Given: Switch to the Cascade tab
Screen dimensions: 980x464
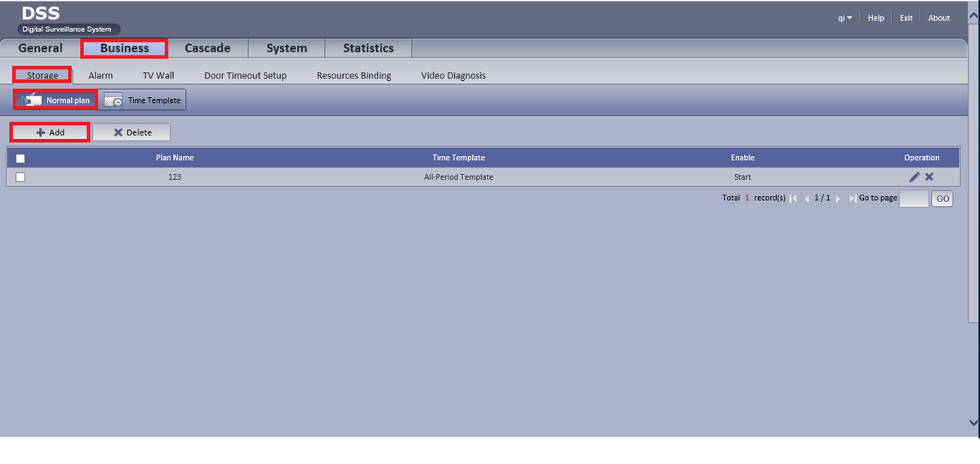Looking at the screenshot, I should [x=207, y=48].
